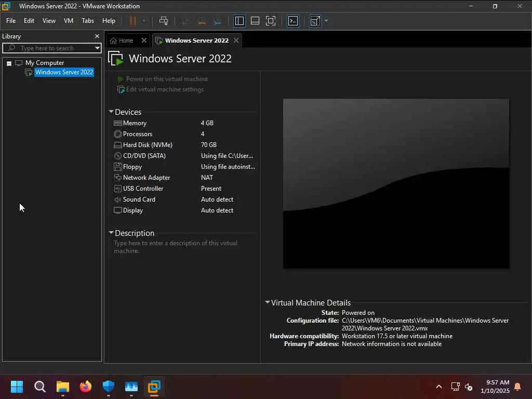Close the Library panel
This screenshot has width=532, height=399.
point(97,36)
